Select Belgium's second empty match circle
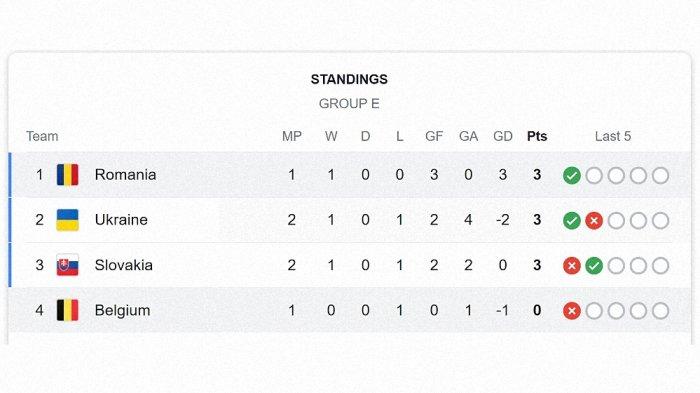The image size is (700, 393). (x=616, y=311)
